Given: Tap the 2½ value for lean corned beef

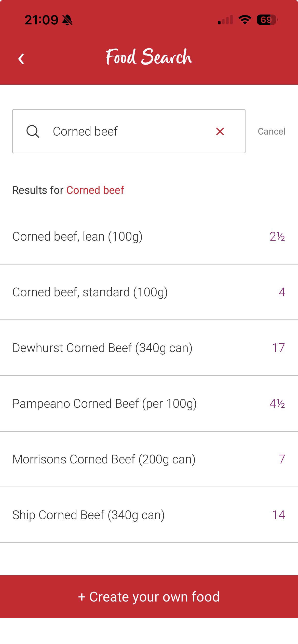Looking at the screenshot, I should coord(277,237).
